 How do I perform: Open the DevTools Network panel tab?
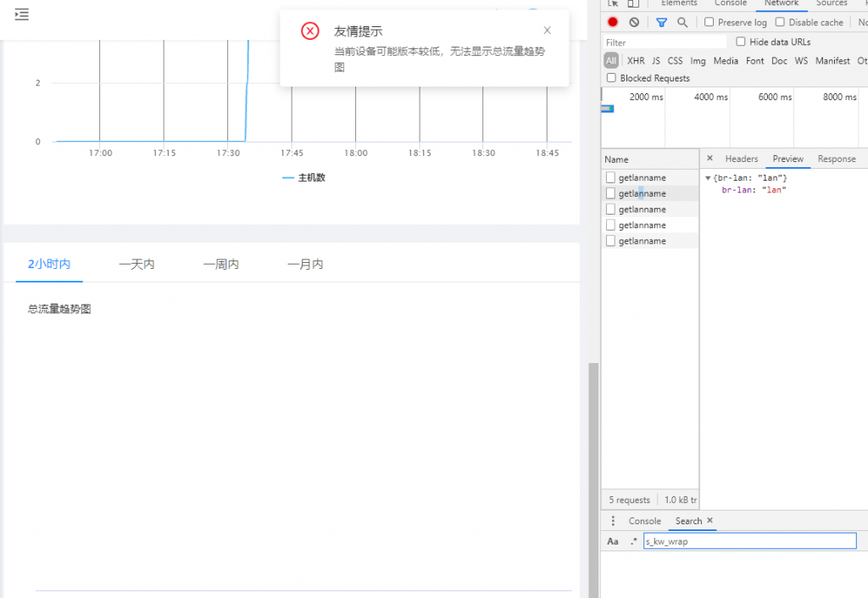781,3
